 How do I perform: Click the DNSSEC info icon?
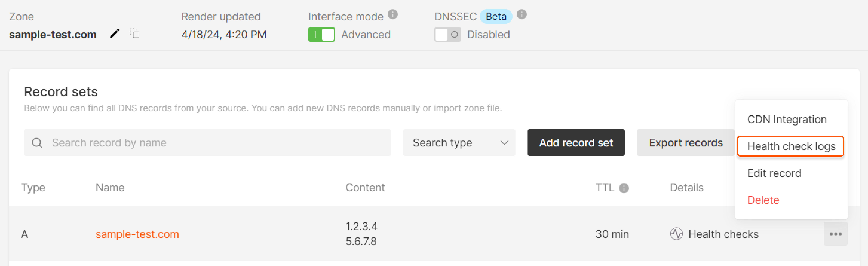[x=522, y=14]
